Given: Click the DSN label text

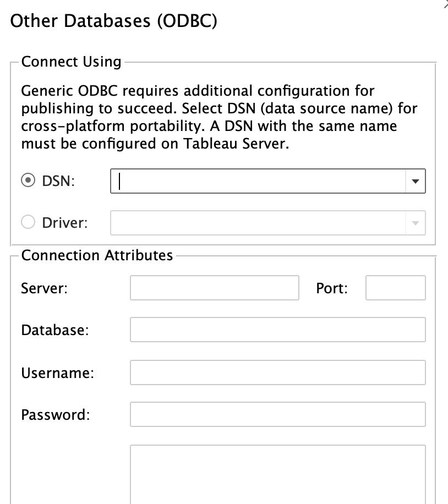Looking at the screenshot, I should coord(58,181).
